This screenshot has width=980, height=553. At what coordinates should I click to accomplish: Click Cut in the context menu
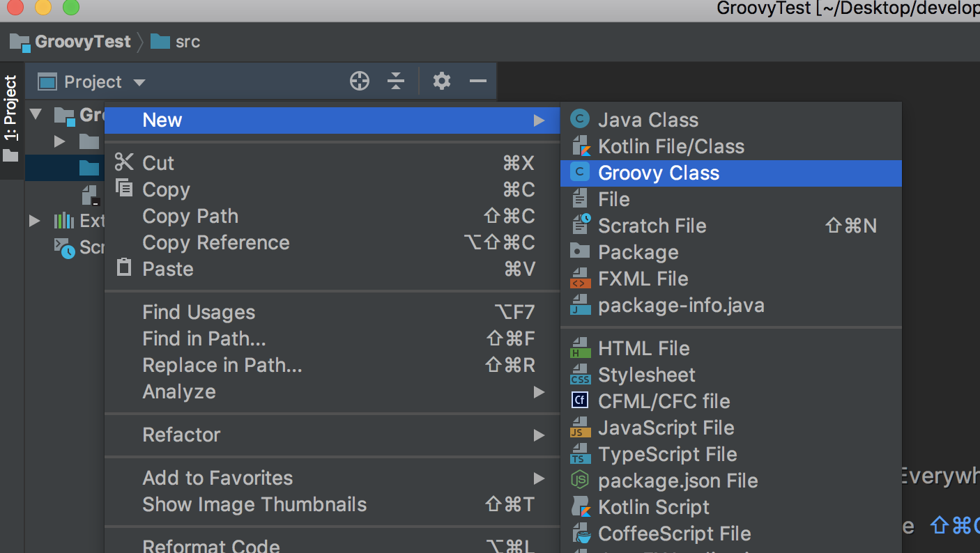[x=332, y=163]
